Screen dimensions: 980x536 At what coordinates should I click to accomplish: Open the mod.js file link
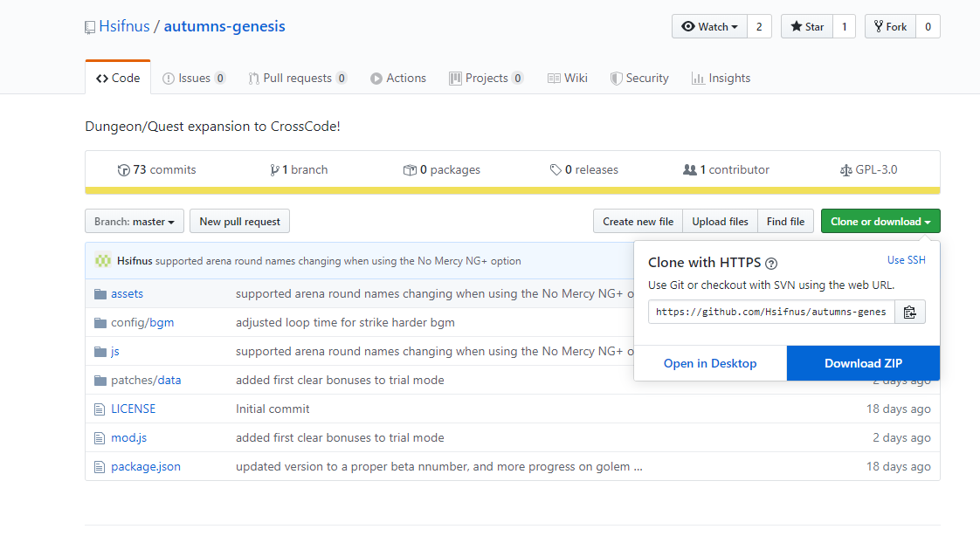point(128,438)
